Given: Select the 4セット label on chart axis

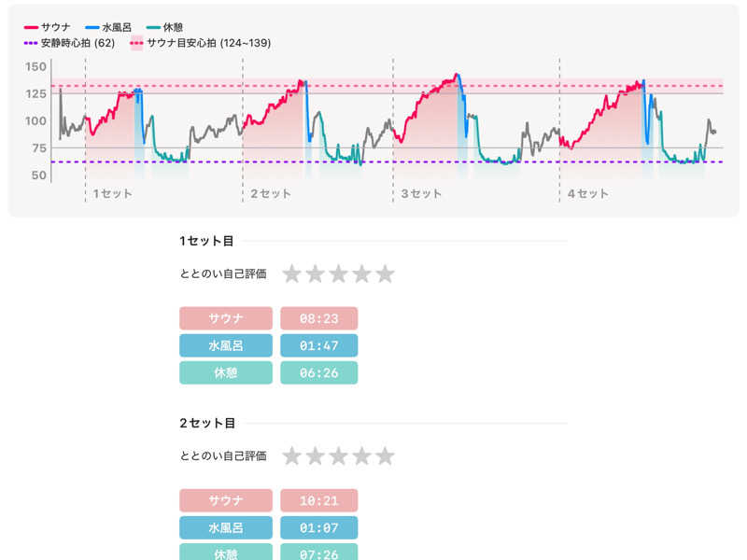Looking at the screenshot, I should coord(588,194).
